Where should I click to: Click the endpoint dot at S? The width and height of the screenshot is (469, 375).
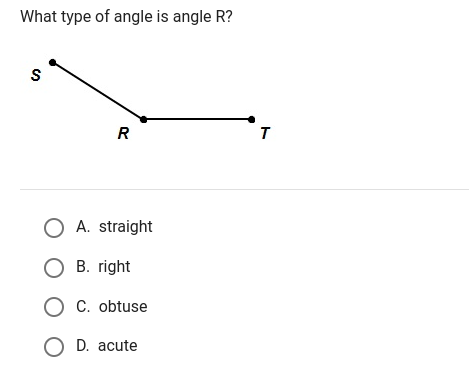52,62
